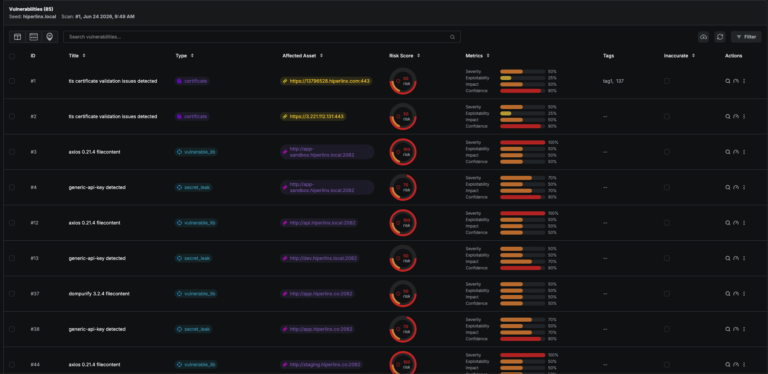This screenshot has height=374, width=768.
Task: Switch to the table view icon
Action: click(x=17, y=37)
